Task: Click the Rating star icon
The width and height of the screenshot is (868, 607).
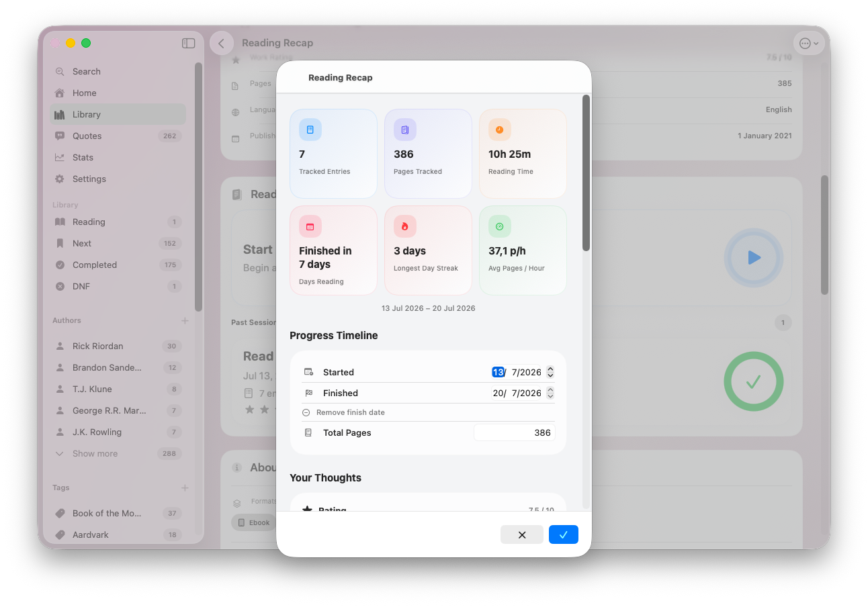Action: pyautogui.click(x=307, y=510)
